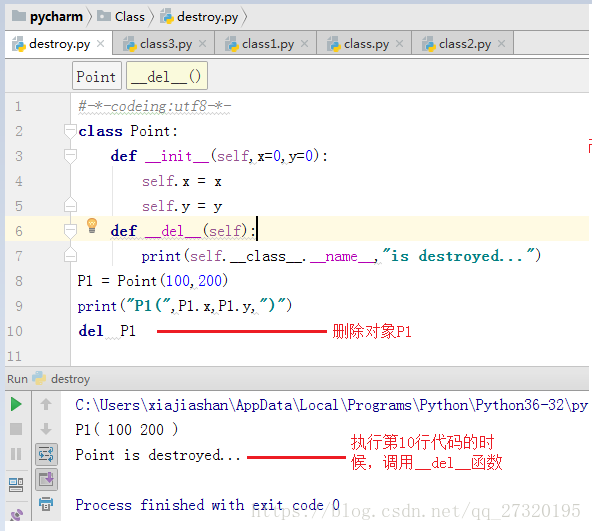592x531 pixels.
Task: Click the Python path in console output
Action: 331,405
